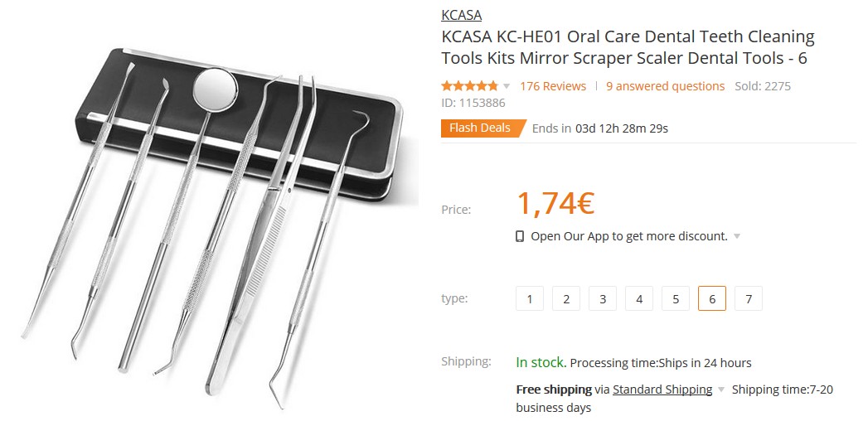Click the selected type 6 option

click(712, 298)
